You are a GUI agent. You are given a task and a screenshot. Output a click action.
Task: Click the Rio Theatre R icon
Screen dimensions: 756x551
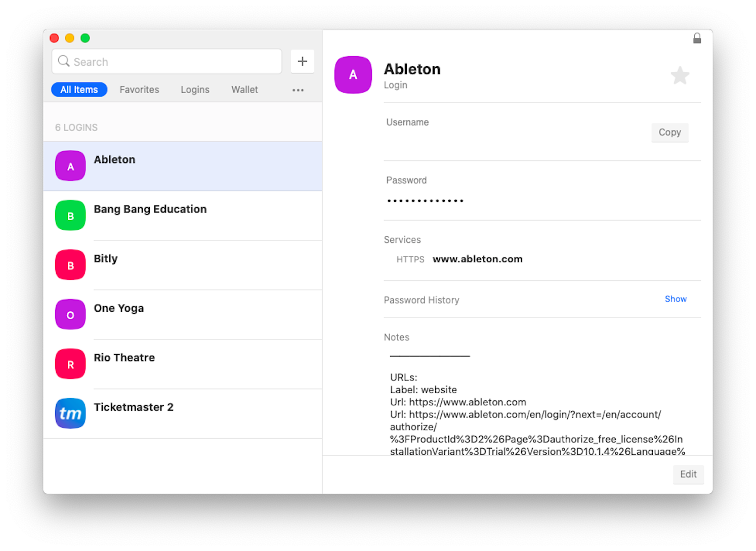tap(70, 364)
